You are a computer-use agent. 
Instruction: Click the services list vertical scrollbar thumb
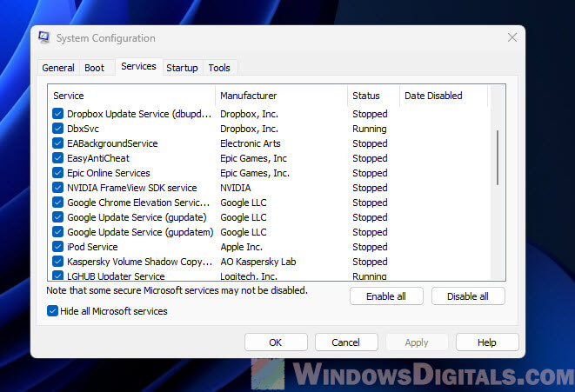click(x=498, y=157)
